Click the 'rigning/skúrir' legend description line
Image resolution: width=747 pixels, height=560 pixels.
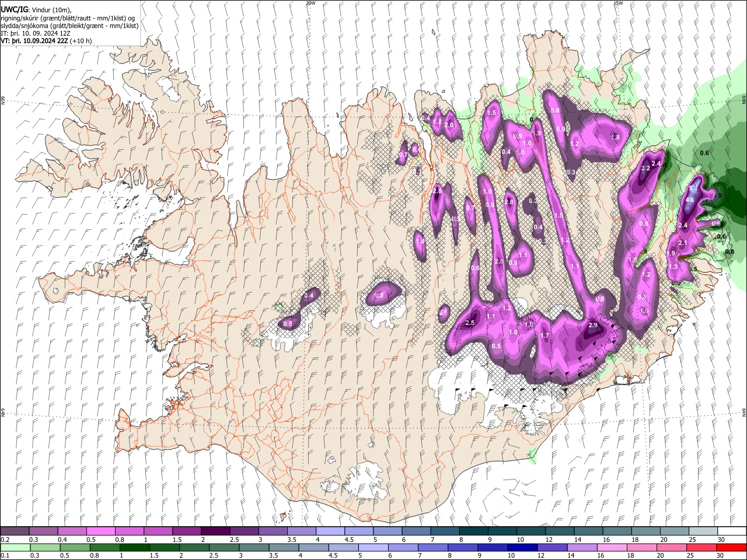(x=68, y=18)
